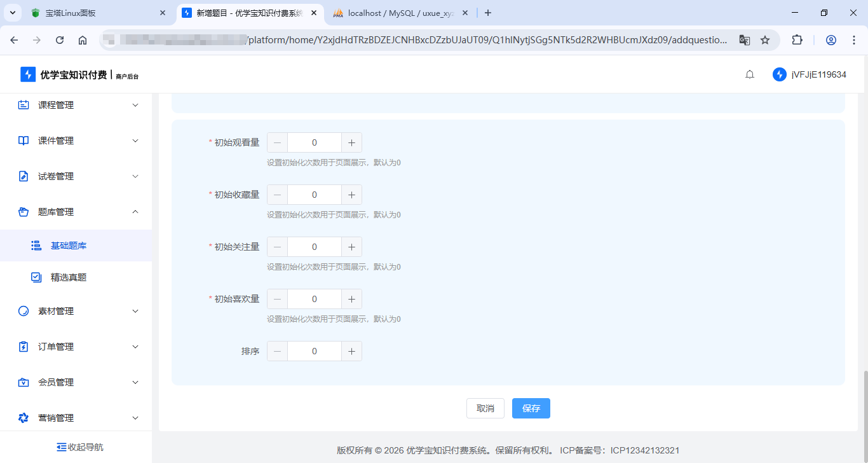868x463 pixels.
Task: Click the 取消 button
Action: coord(485,408)
